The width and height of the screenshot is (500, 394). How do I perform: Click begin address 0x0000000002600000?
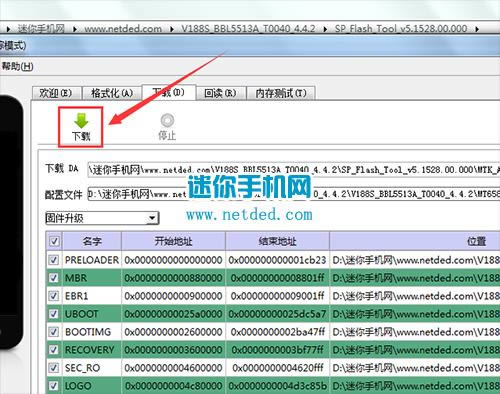tap(173, 332)
